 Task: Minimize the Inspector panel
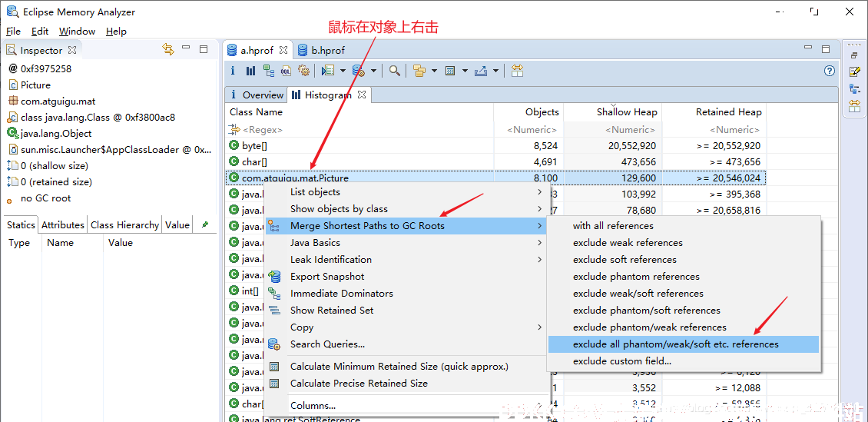point(186,48)
